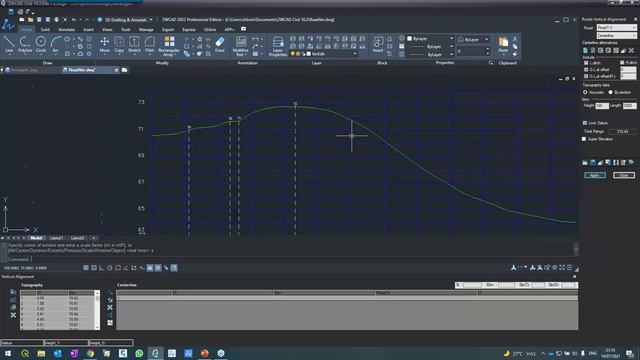640x360 pixels.
Task: Click the View Length input field
Action: pos(629,106)
